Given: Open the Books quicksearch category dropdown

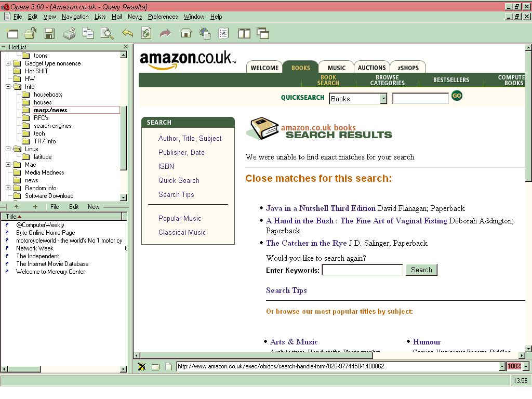Looking at the screenshot, I should tap(383, 99).
